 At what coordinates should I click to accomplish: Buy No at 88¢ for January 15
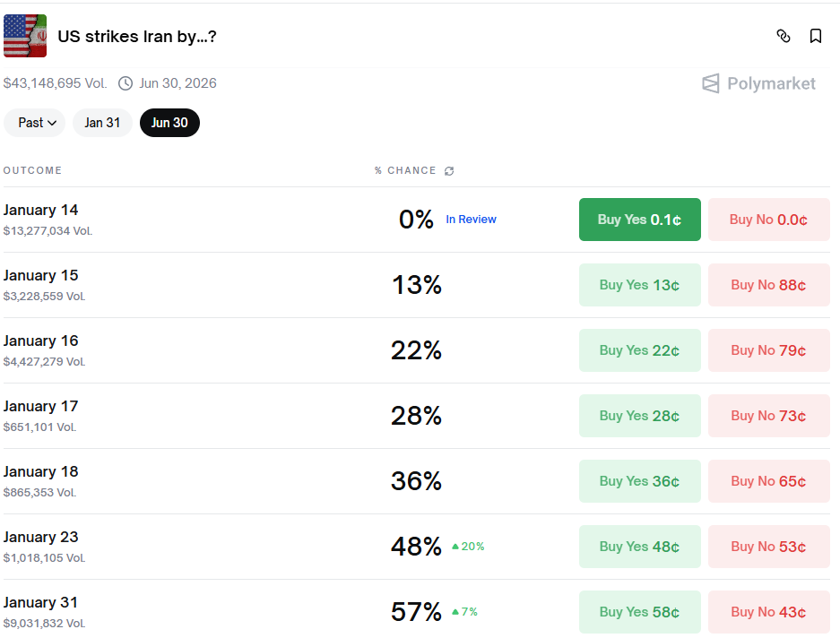[x=768, y=285]
